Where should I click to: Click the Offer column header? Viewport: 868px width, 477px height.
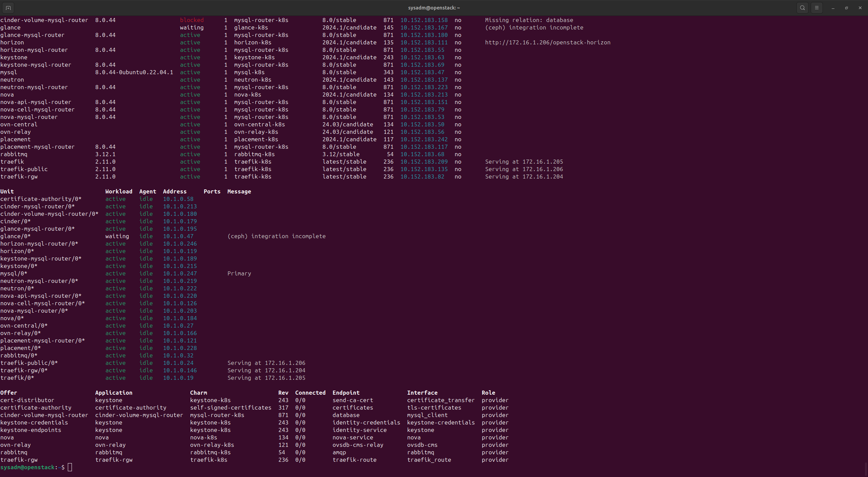8,393
